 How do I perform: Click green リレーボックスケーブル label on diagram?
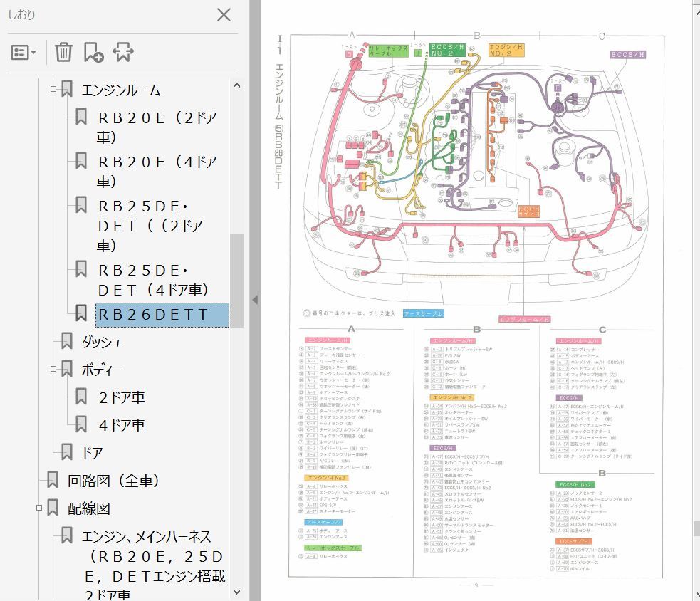pos(388,51)
